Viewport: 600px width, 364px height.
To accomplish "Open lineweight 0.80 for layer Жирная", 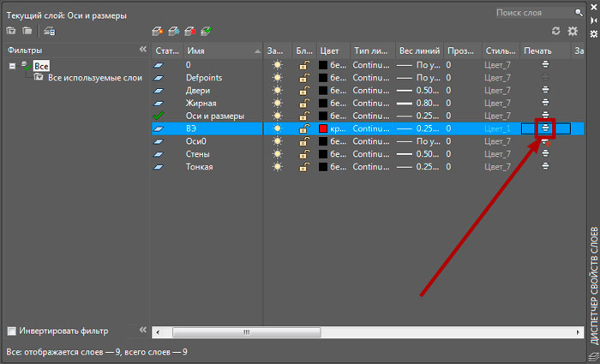I will coord(418,104).
